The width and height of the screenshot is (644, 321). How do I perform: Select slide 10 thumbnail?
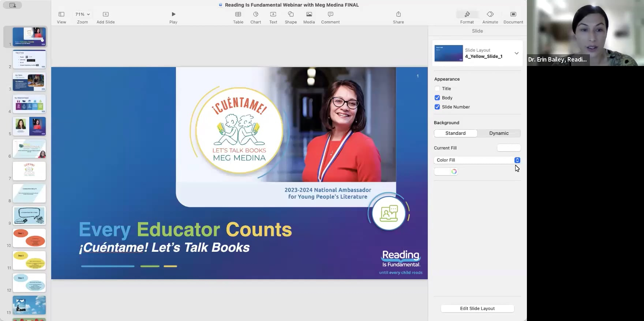pyautogui.click(x=29, y=238)
